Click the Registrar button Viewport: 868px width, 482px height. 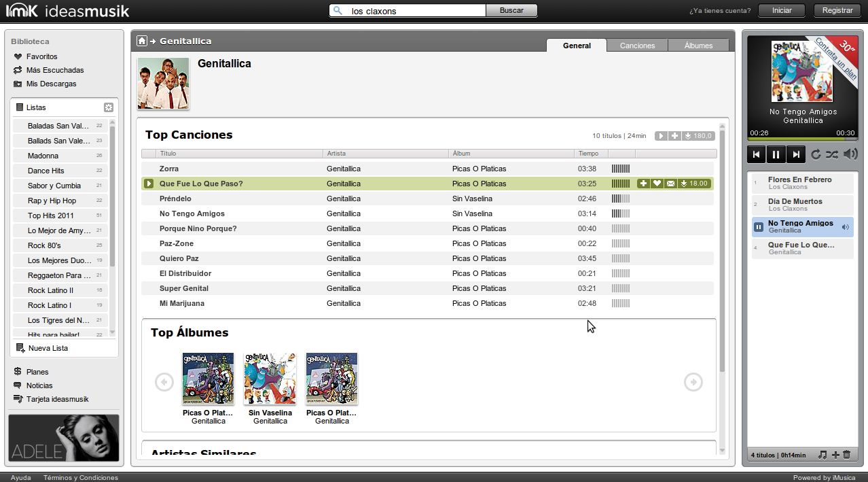pos(837,10)
